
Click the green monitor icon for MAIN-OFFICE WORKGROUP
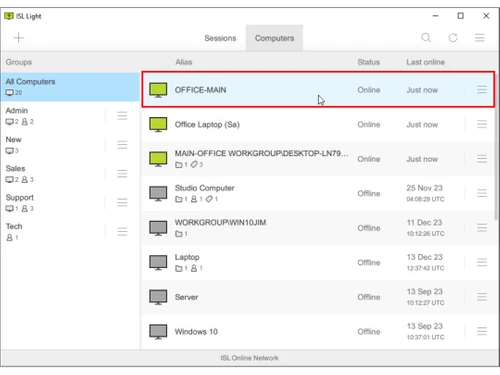[158, 159]
